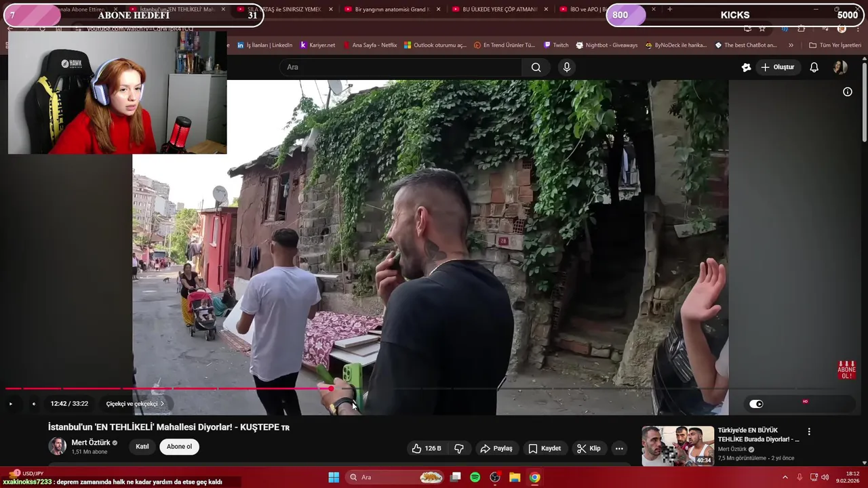Open 'ByNoDeck ile harika' bookmark
Image resolution: width=868 pixels, height=488 pixels.
pos(676,45)
